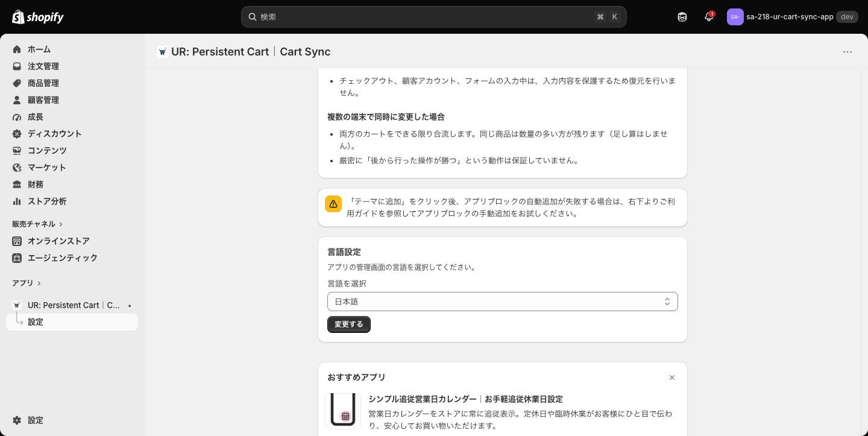Image resolution: width=868 pixels, height=436 pixels.
Task: Click the 成長 growth icon
Action: pyautogui.click(x=17, y=117)
